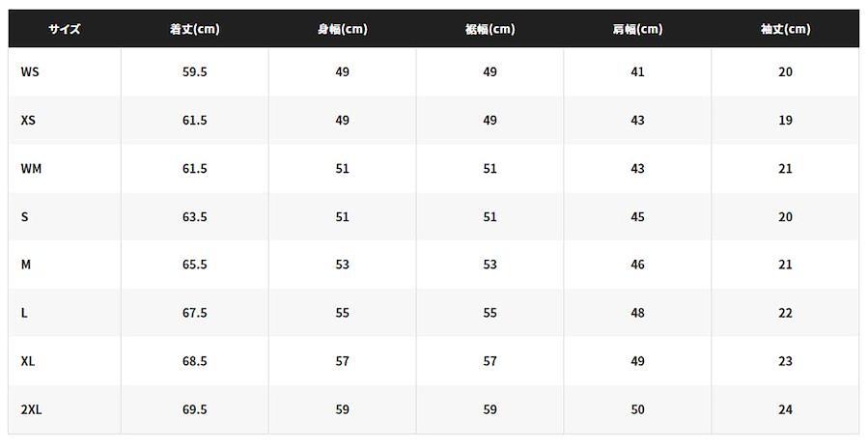The height and width of the screenshot is (448, 868).
Task: Select sleeve length 24 in 2XL row
Action: click(x=785, y=409)
